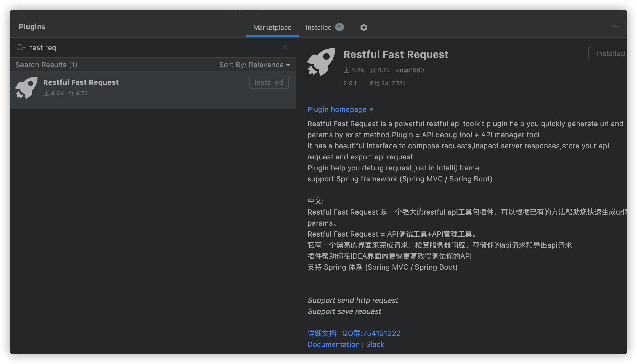Viewport: 637px width, 364px height.
Task: Open the QQ群:754131222 link
Action: (x=371, y=333)
